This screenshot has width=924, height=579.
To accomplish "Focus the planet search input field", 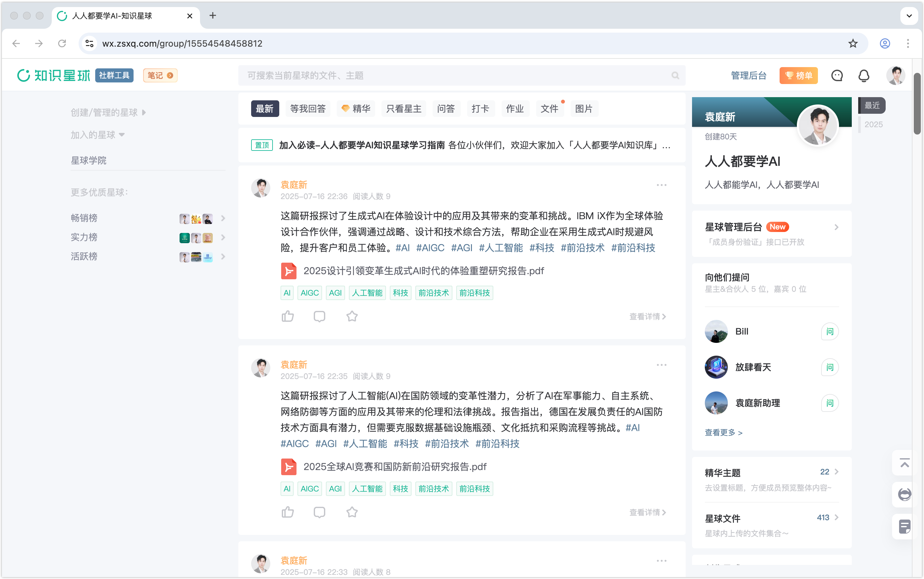I will click(x=456, y=75).
